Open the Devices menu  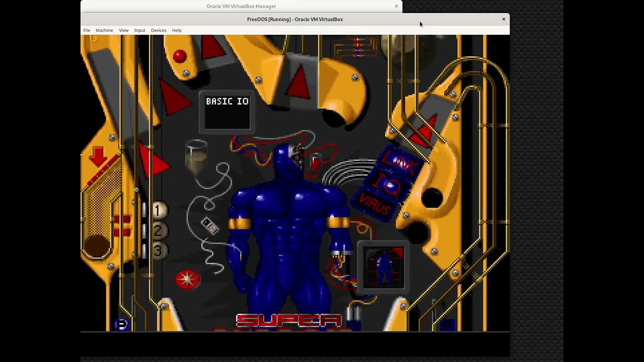click(x=158, y=30)
